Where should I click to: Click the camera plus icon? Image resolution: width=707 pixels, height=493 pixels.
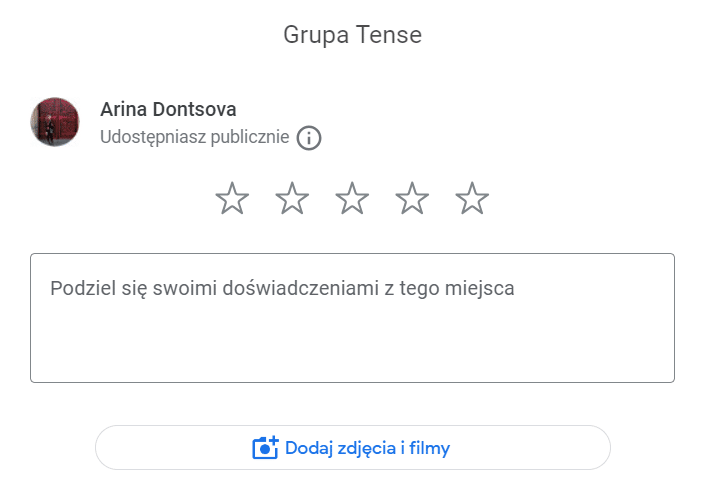265,448
